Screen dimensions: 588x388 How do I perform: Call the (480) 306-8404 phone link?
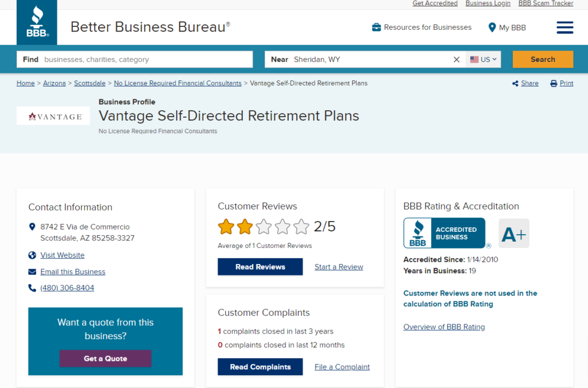tap(67, 288)
